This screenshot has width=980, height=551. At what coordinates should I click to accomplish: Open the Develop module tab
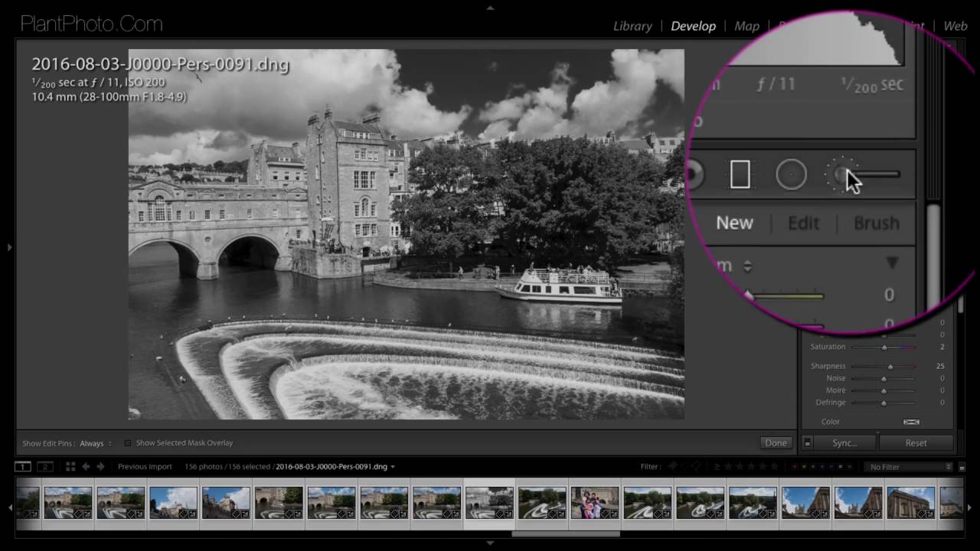click(693, 26)
